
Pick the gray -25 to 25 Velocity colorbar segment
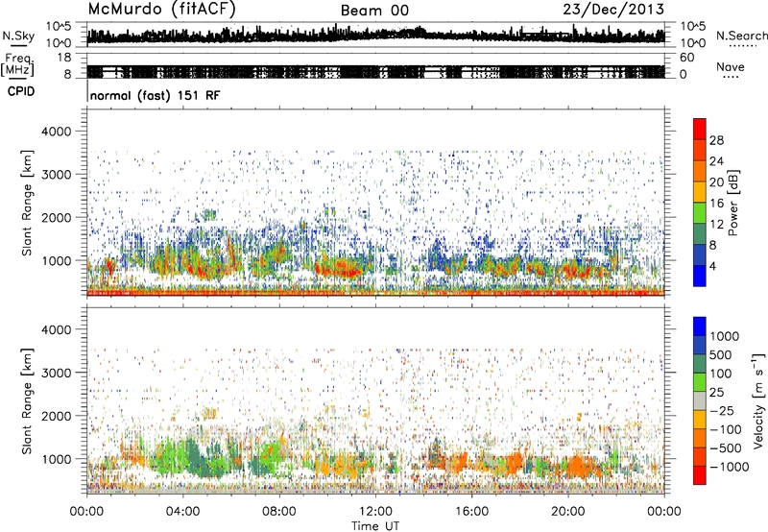700,401
